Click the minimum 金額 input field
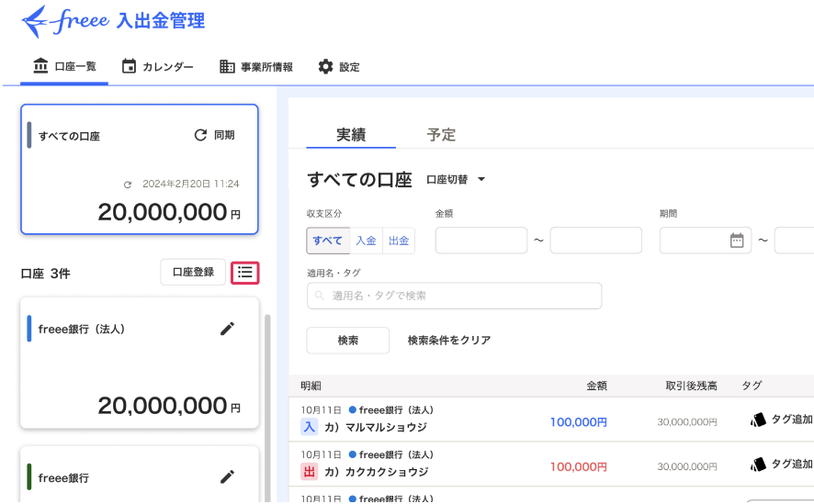Viewport: 814px width, 504px height. click(481, 241)
